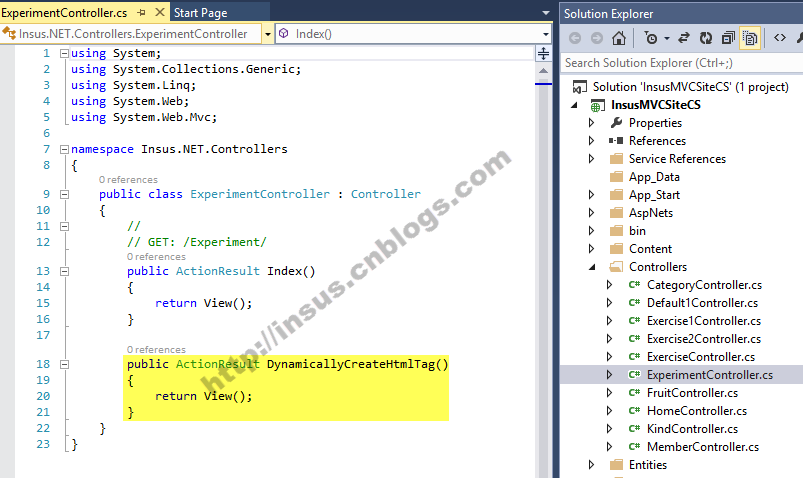The height and width of the screenshot is (478, 803).
Task: Select HomeController.cs in Solution Explorer
Action: pyautogui.click(x=697, y=411)
